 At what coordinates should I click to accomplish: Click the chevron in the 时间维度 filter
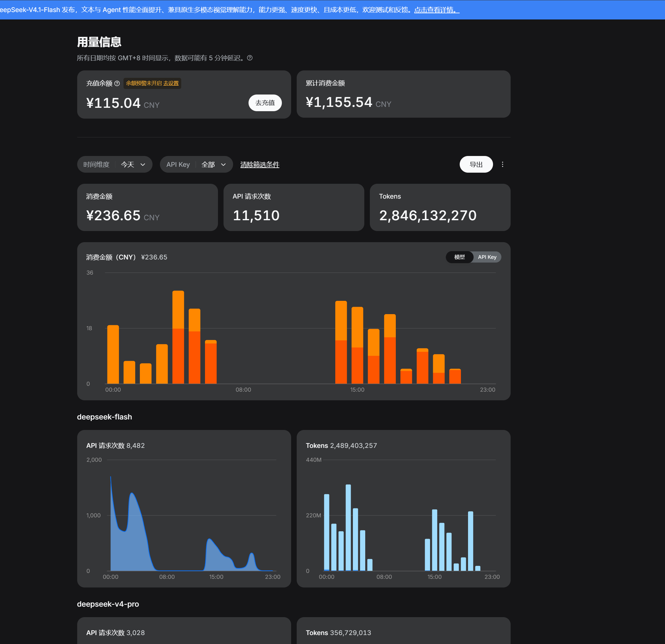pos(143,165)
